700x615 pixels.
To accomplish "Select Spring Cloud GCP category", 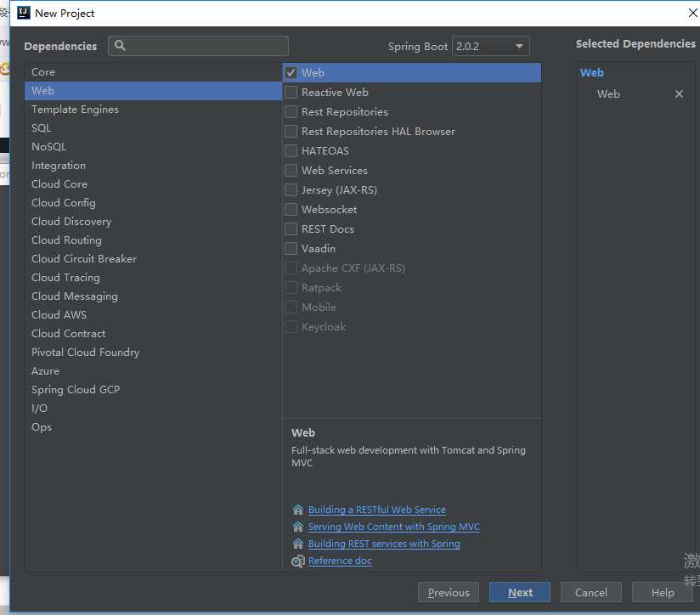I will [x=153, y=390].
